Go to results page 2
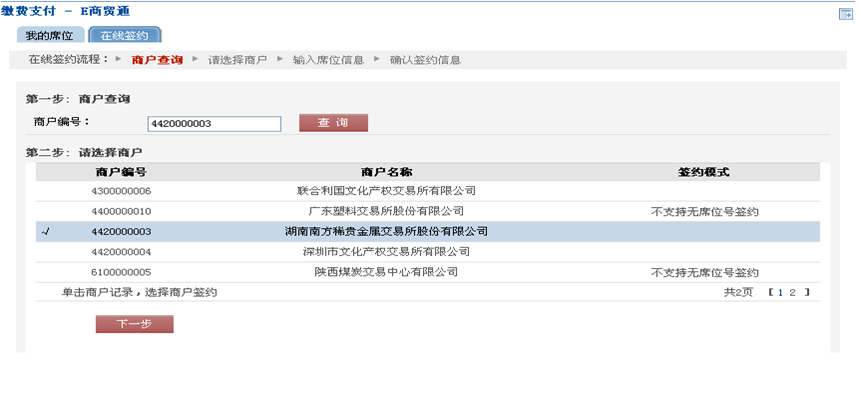861x394 pixels. click(x=792, y=292)
